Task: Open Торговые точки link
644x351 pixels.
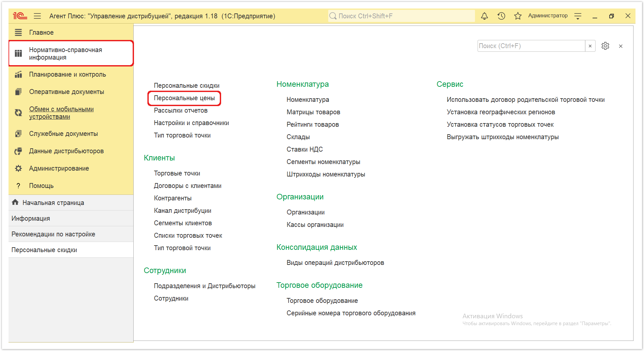Action: 177,173
